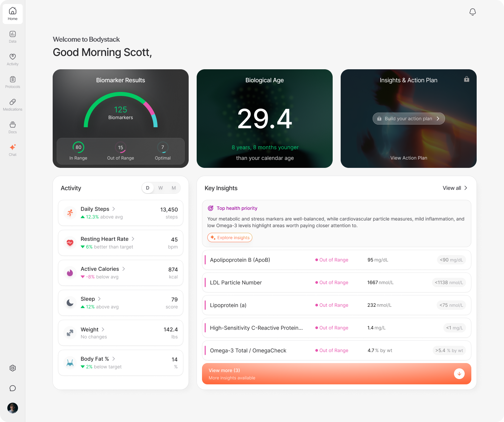This screenshot has height=422, width=504.
Task: Expand View more (3) insights arrow
Action: click(459, 374)
